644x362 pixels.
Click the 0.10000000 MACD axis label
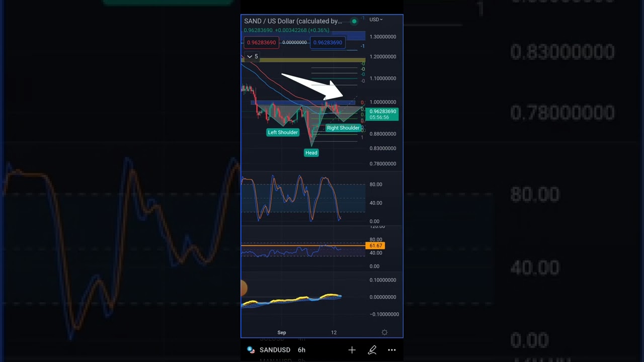[x=383, y=280]
